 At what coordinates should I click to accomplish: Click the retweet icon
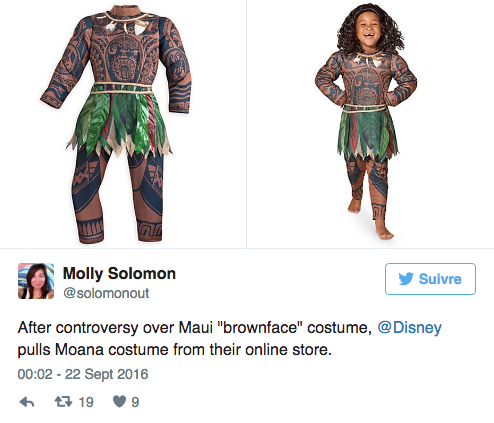point(63,402)
